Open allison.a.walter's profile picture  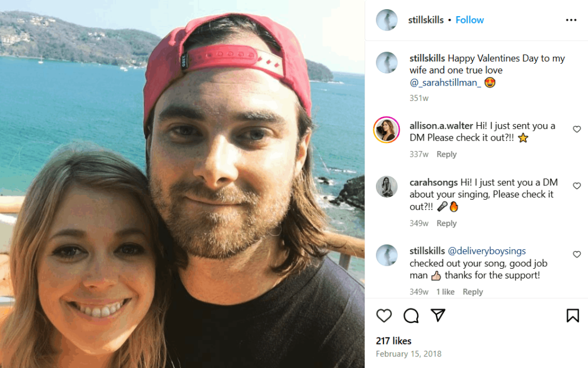click(386, 130)
